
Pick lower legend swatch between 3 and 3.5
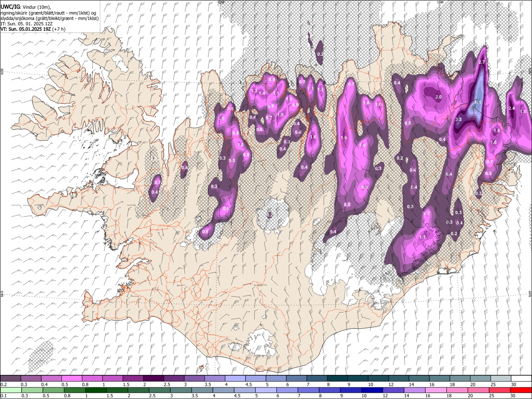pyautogui.click(x=181, y=390)
